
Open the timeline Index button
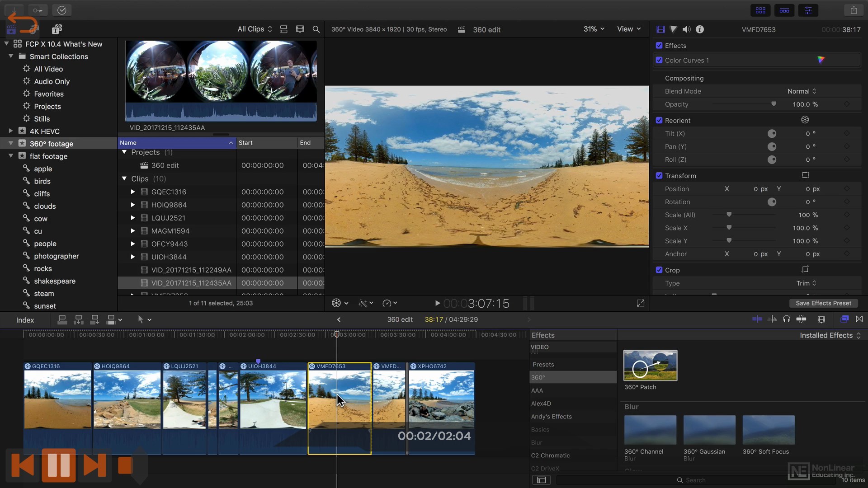coord(25,320)
